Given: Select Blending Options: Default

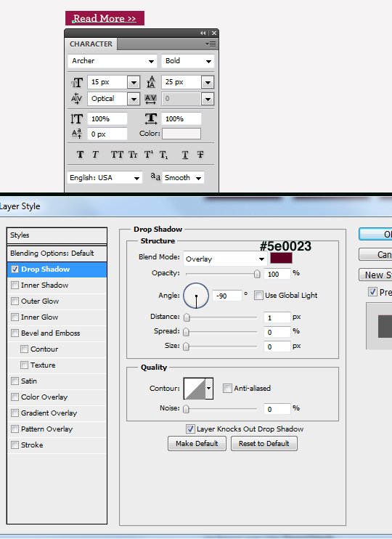Looking at the screenshot, I should tap(57, 254).
